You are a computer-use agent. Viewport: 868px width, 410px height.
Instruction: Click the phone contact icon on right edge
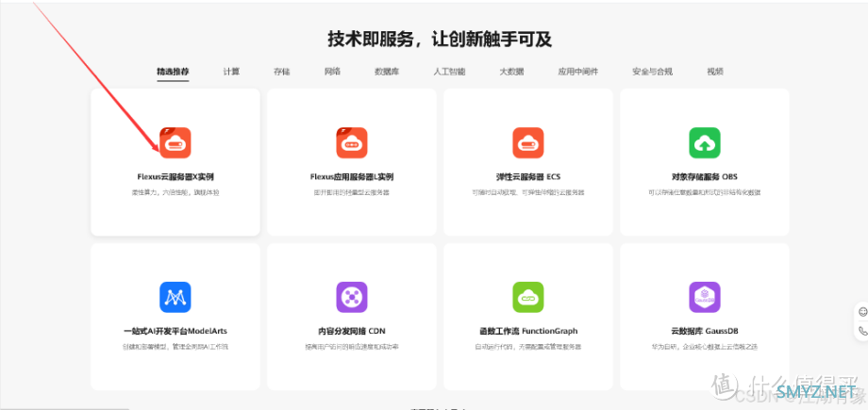click(863, 332)
